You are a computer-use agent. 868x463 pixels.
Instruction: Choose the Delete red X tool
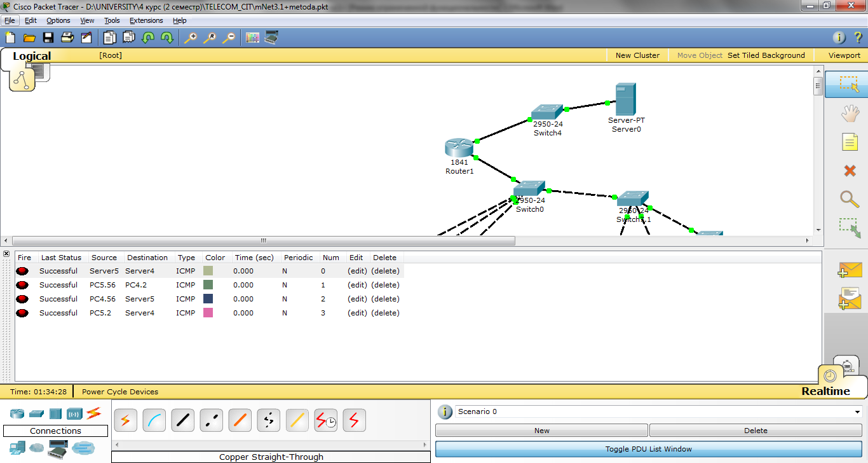click(x=850, y=170)
